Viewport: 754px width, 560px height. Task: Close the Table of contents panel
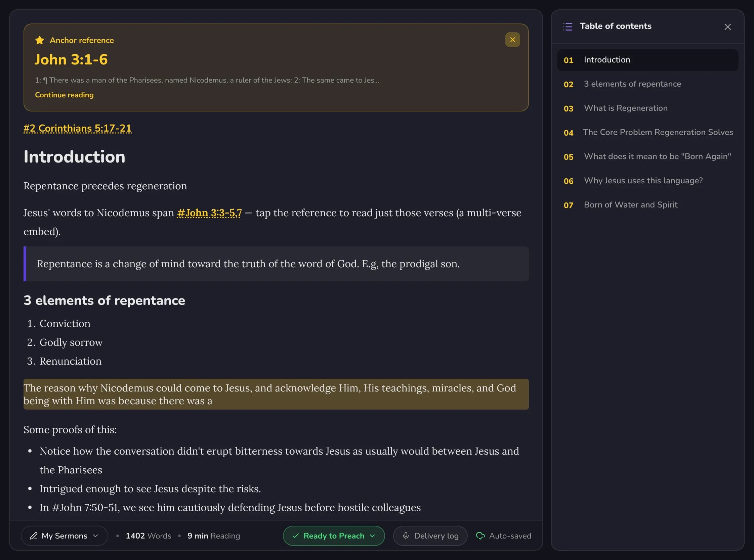point(727,27)
